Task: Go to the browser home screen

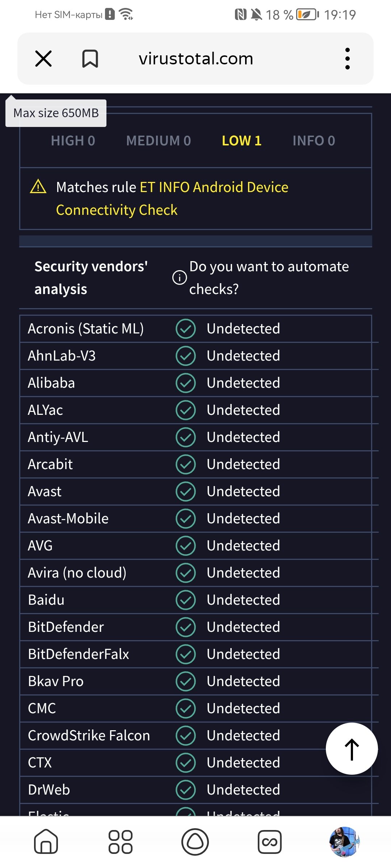Action: 46,842
